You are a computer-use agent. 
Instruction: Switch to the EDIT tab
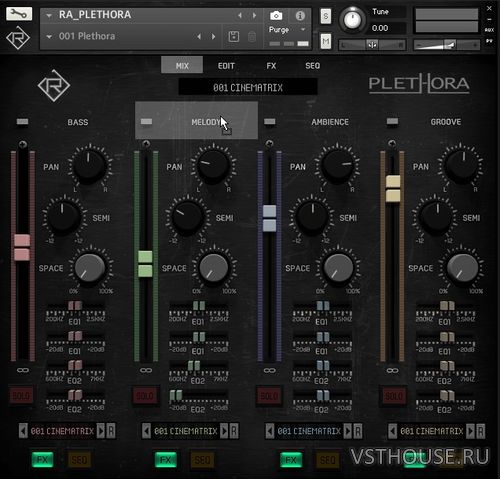click(226, 66)
